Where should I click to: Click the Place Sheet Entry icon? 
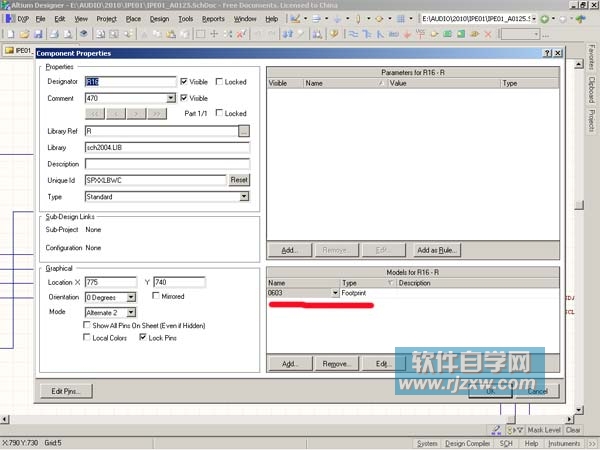tap(461, 34)
